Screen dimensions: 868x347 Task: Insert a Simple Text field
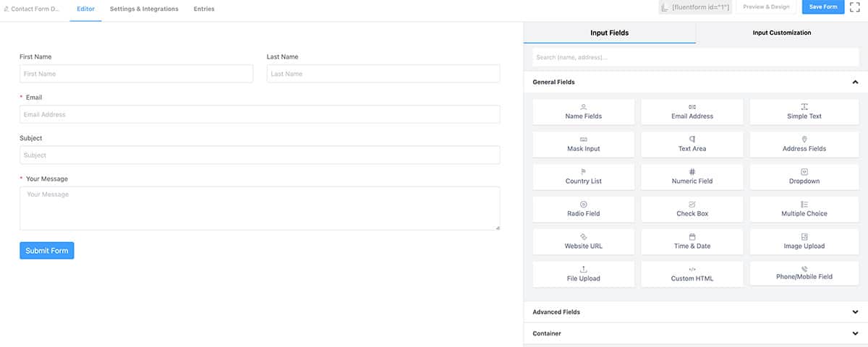click(804, 111)
